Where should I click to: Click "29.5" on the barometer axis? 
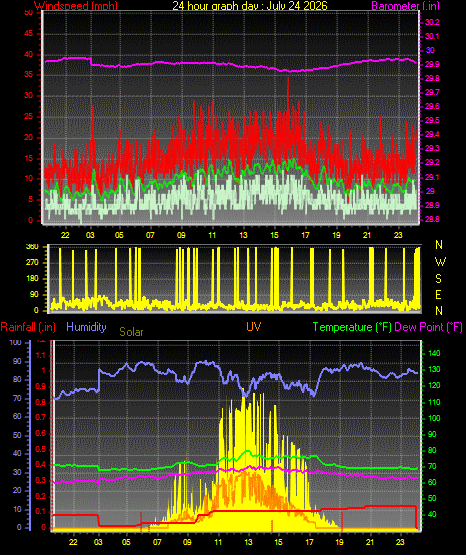pyautogui.click(x=432, y=120)
